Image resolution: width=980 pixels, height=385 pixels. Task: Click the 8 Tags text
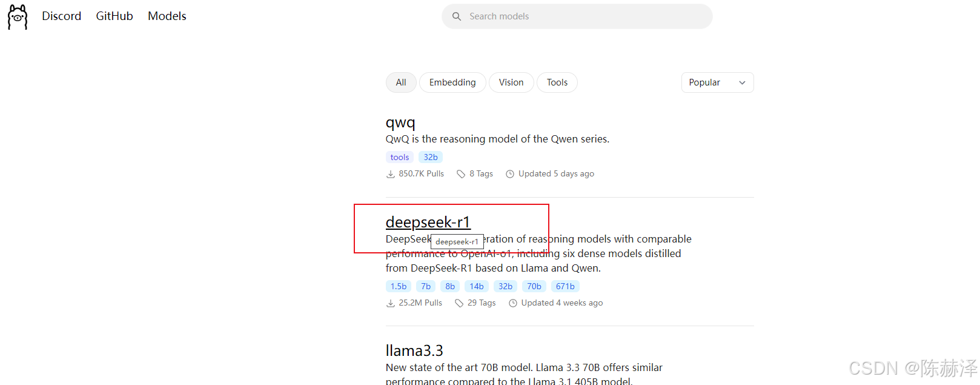[x=482, y=174]
